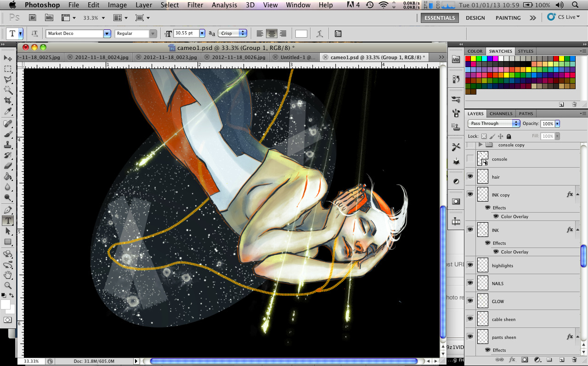Select the Crop tool
588x366 pixels.
(8, 101)
